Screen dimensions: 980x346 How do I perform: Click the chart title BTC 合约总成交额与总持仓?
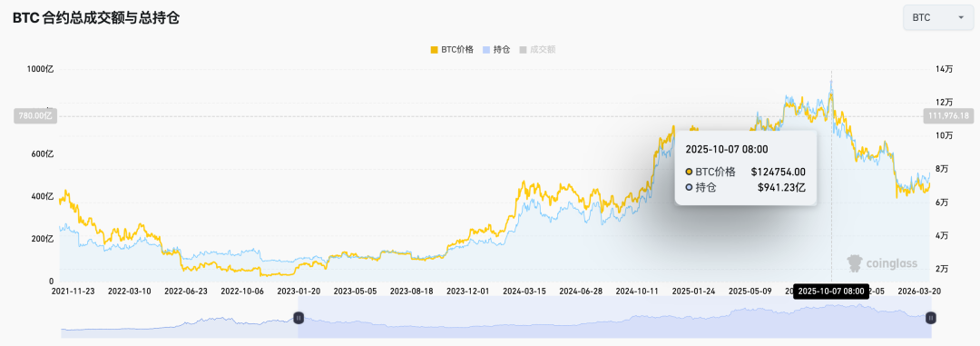point(95,18)
